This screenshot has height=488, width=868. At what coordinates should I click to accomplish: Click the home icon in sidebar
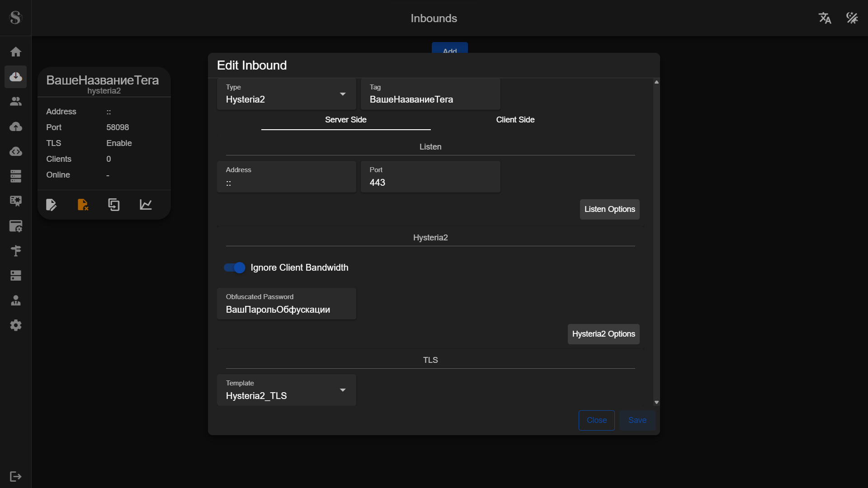pos(16,52)
